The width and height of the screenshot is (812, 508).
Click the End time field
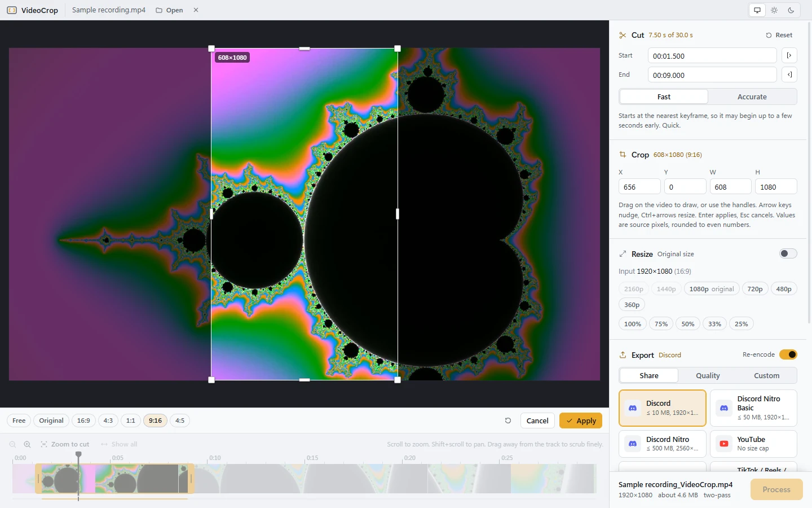pyautogui.click(x=712, y=75)
